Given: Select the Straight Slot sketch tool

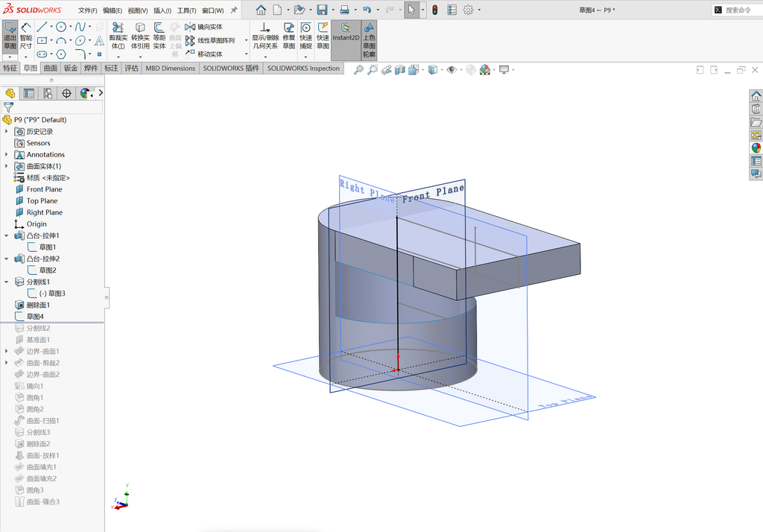Looking at the screenshot, I should pyautogui.click(x=42, y=54).
